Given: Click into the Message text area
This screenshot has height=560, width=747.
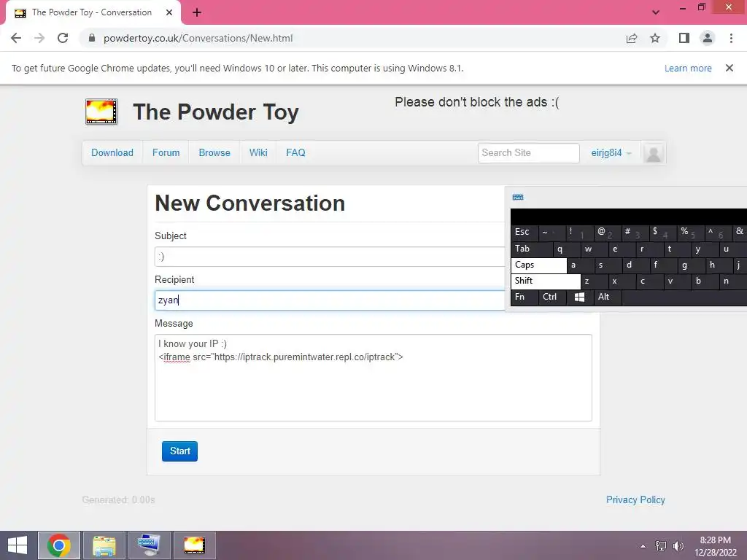Looking at the screenshot, I should click(373, 378).
